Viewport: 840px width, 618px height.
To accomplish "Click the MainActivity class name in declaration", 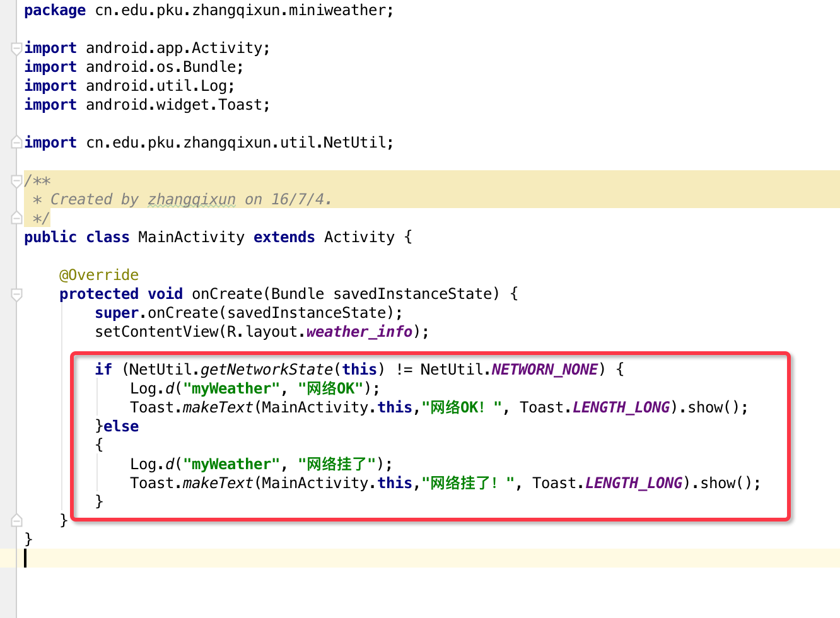I will pos(191,237).
